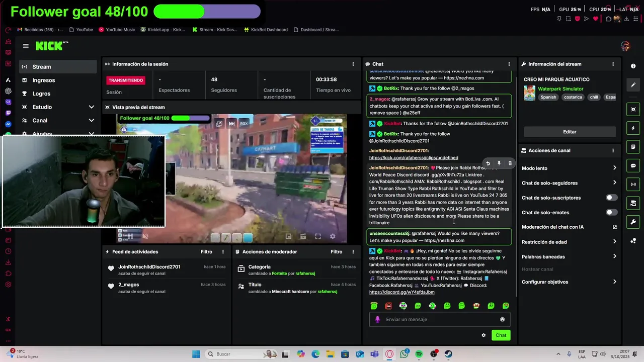Click the Spanish stream tag
The width and height of the screenshot is (644, 362).
(x=548, y=97)
